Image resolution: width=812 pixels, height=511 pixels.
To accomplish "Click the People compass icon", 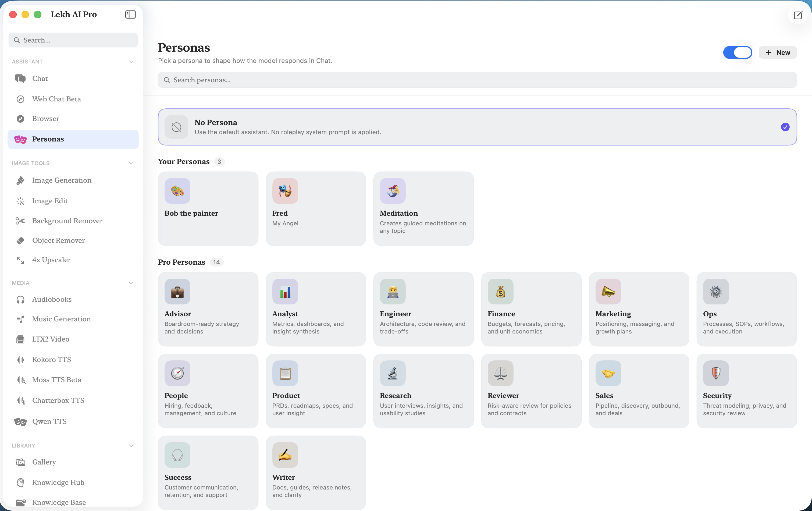I will (x=177, y=373).
